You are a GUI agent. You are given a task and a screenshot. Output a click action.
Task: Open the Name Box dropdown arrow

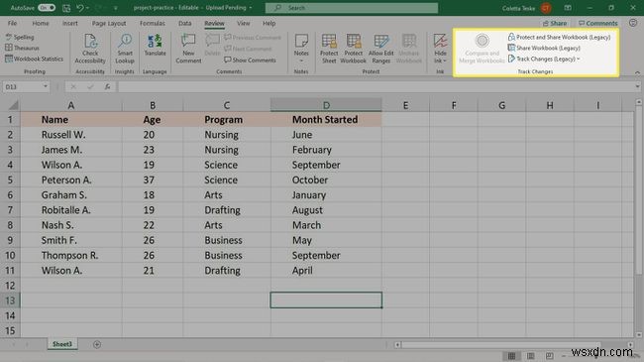pyautogui.click(x=46, y=87)
